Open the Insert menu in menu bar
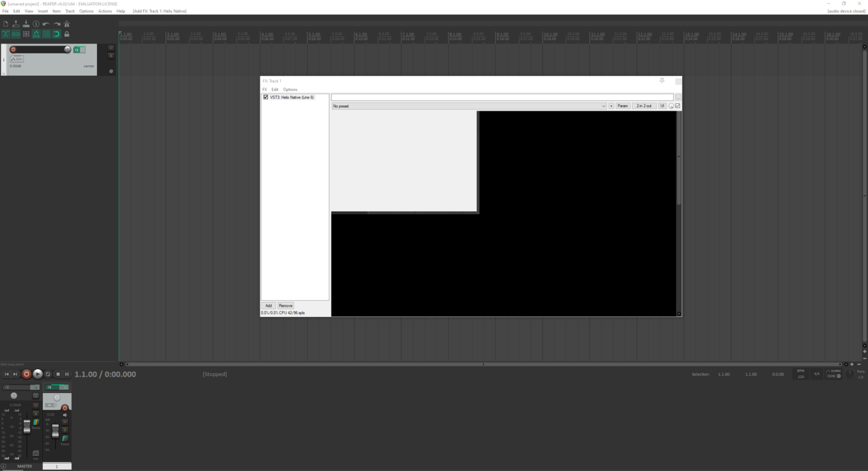The image size is (868, 471). click(43, 12)
